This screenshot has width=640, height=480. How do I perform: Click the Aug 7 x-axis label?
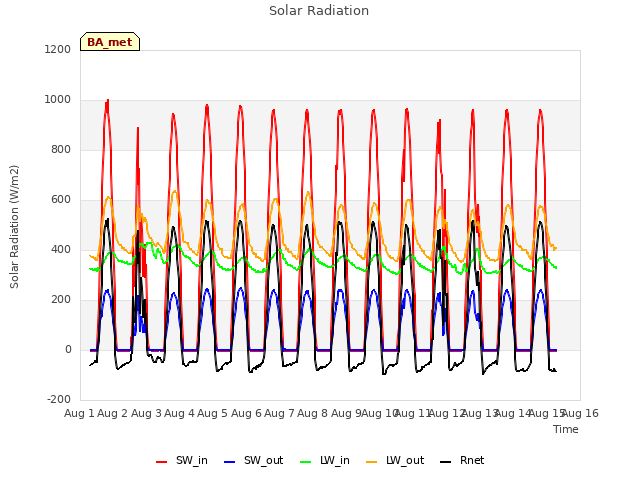tap(279, 413)
